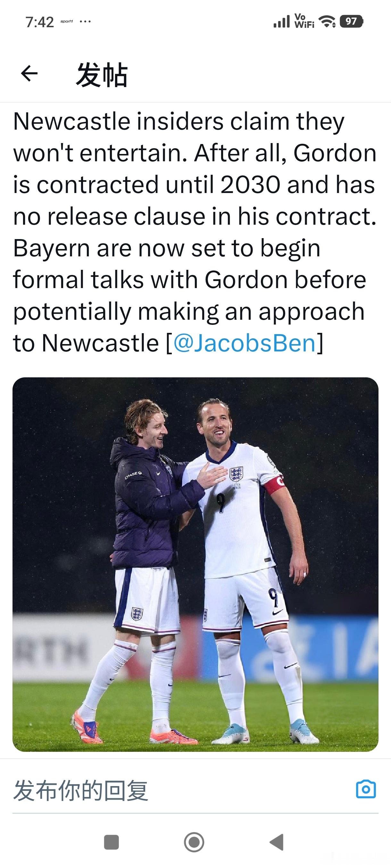
Task: Tap the 发帖 header title
Action: coord(102,75)
